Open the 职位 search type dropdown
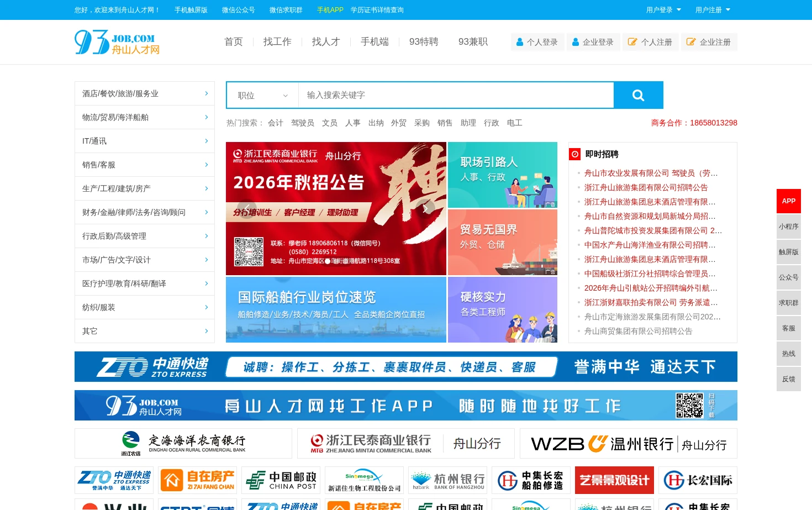812x510 pixels. pos(263,95)
